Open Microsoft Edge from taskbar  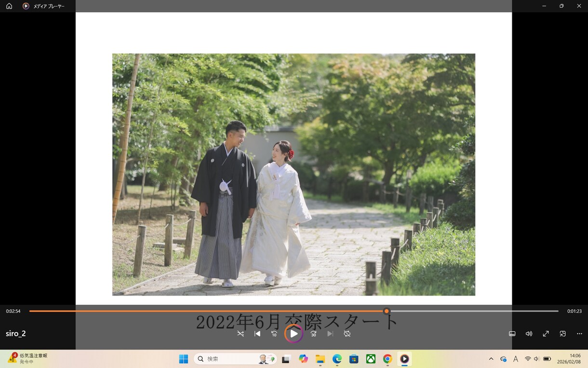(337, 359)
